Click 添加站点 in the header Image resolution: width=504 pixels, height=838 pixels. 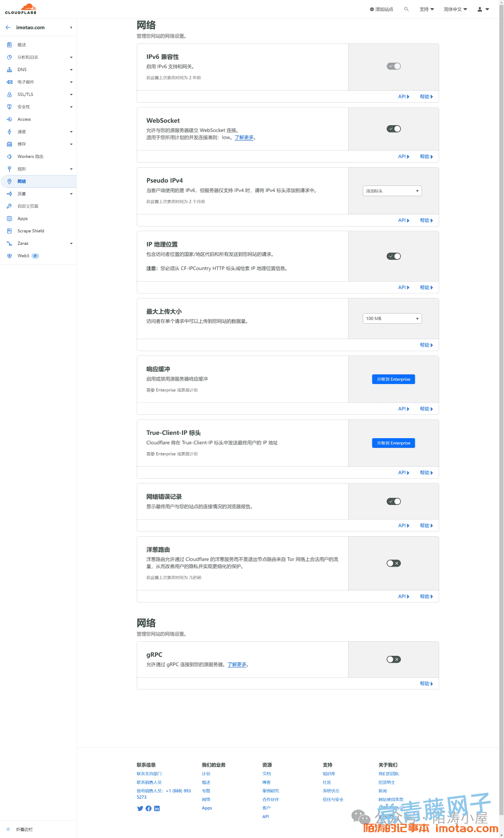pyautogui.click(x=382, y=9)
